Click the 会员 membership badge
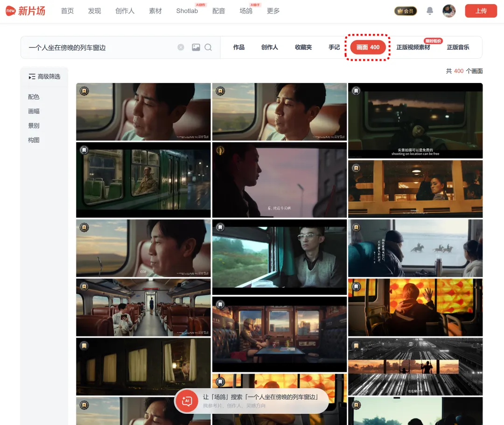 tap(406, 11)
